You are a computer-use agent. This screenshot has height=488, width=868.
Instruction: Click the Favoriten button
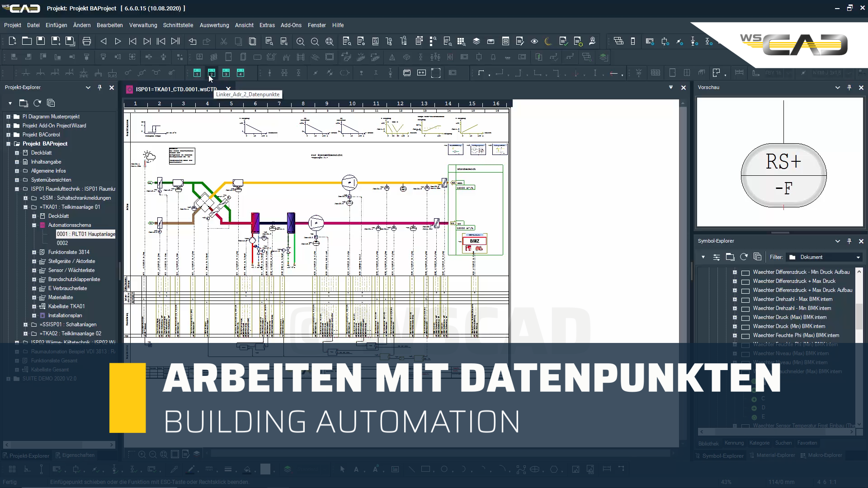(807, 443)
